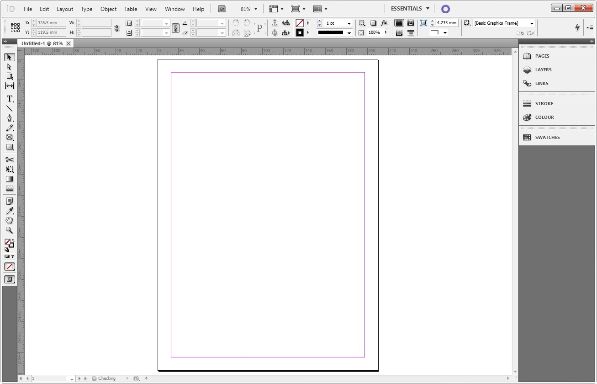The height and width of the screenshot is (384, 597).
Task: Select the Page tool
Action: coord(9,76)
